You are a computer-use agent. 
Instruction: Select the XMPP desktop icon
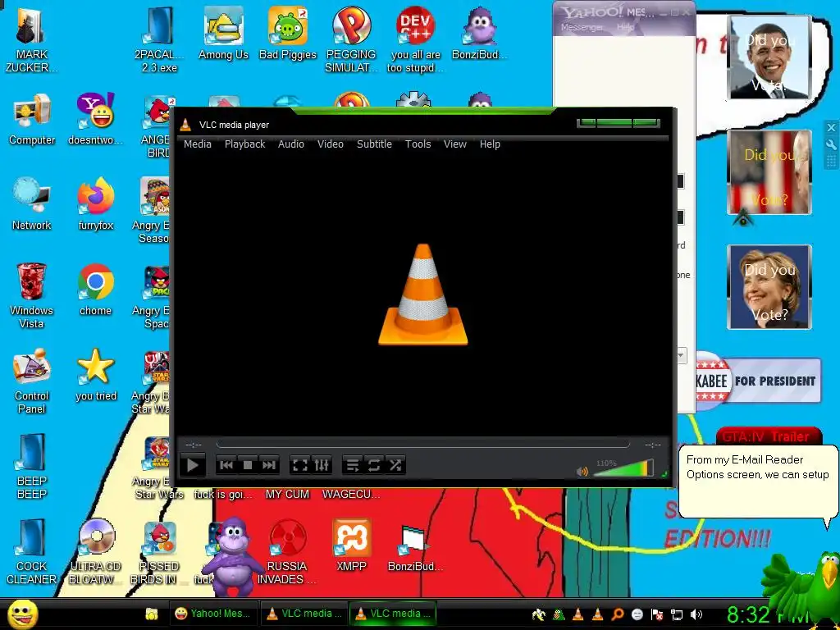[x=351, y=546]
